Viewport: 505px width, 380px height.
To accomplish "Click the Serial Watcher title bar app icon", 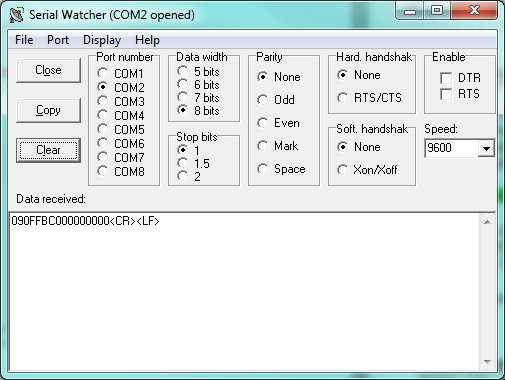I will (x=16, y=15).
